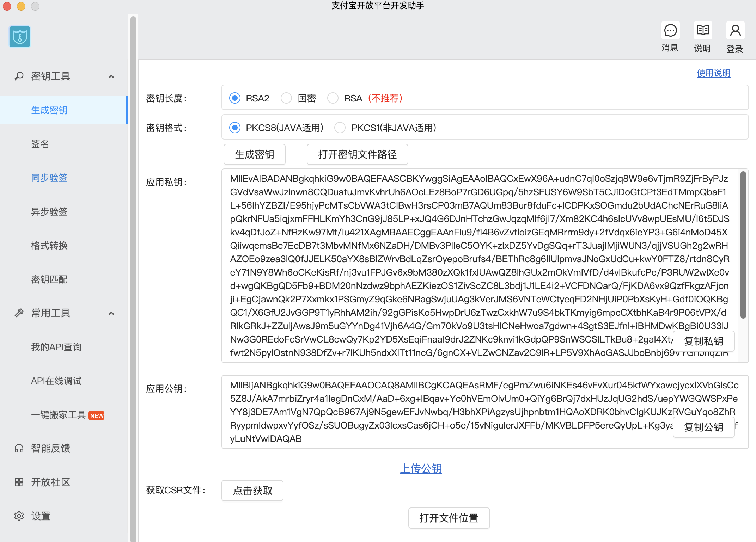Select the RSA2 key length option
This screenshot has height=542, width=756.
tap(235, 98)
